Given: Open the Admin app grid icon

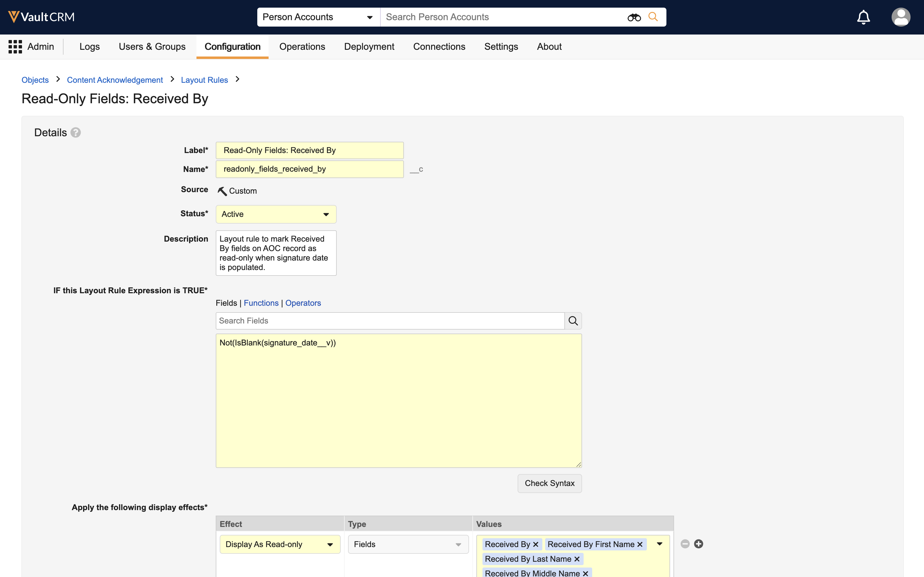Looking at the screenshot, I should pos(15,46).
